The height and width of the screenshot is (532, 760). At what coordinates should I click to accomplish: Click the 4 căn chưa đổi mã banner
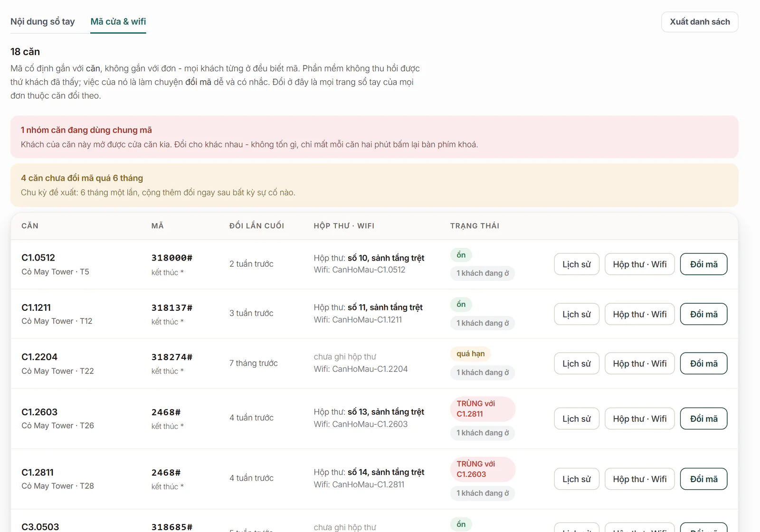(x=374, y=185)
